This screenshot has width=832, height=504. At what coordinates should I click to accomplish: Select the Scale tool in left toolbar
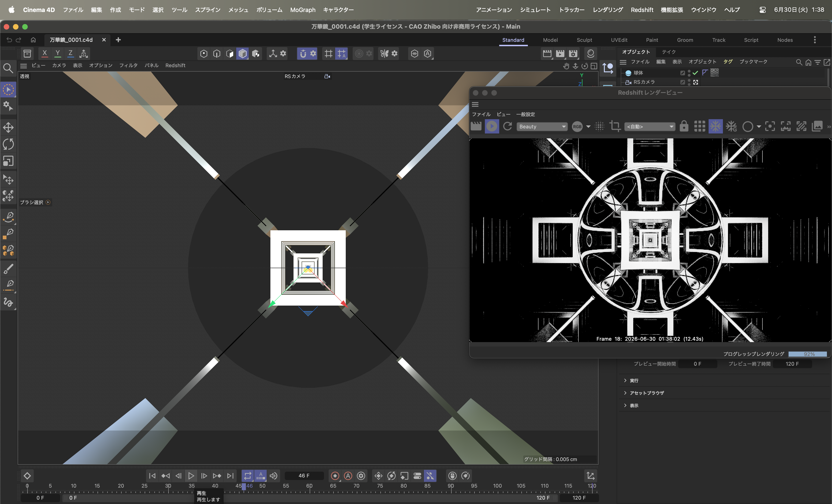point(8,161)
